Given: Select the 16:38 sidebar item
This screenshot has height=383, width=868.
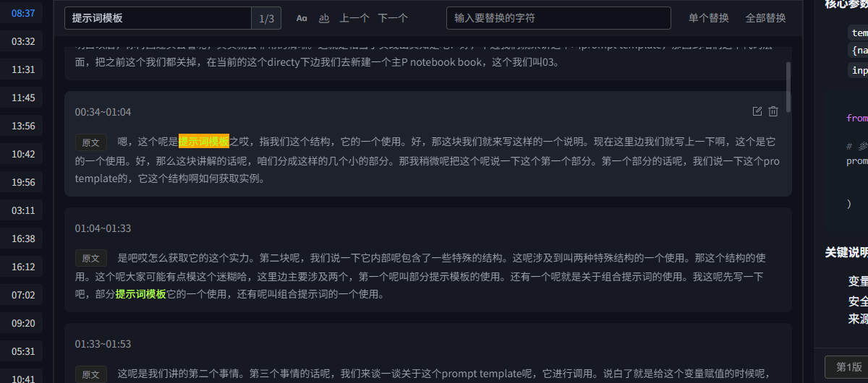Looking at the screenshot, I should [23, 238].
